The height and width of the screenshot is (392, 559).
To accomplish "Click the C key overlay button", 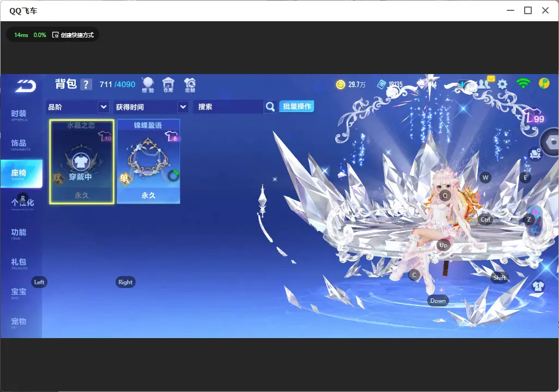I will [414, 275].
